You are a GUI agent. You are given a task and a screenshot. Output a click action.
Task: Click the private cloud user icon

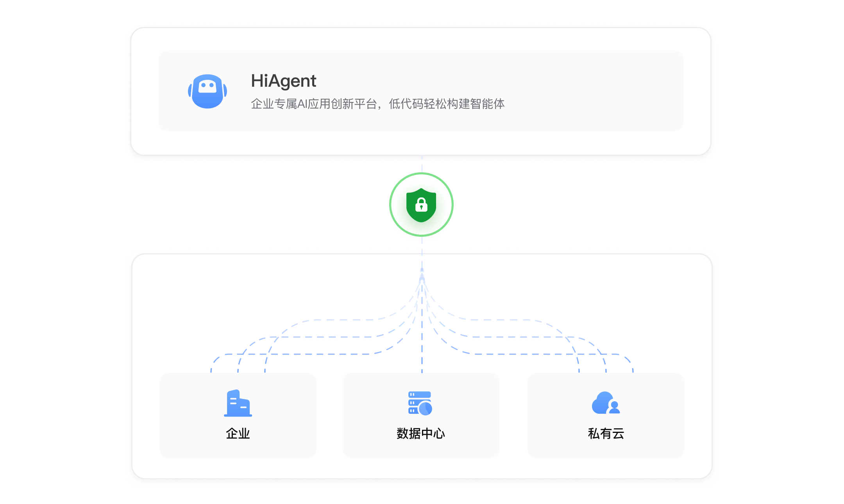[606, 403]
